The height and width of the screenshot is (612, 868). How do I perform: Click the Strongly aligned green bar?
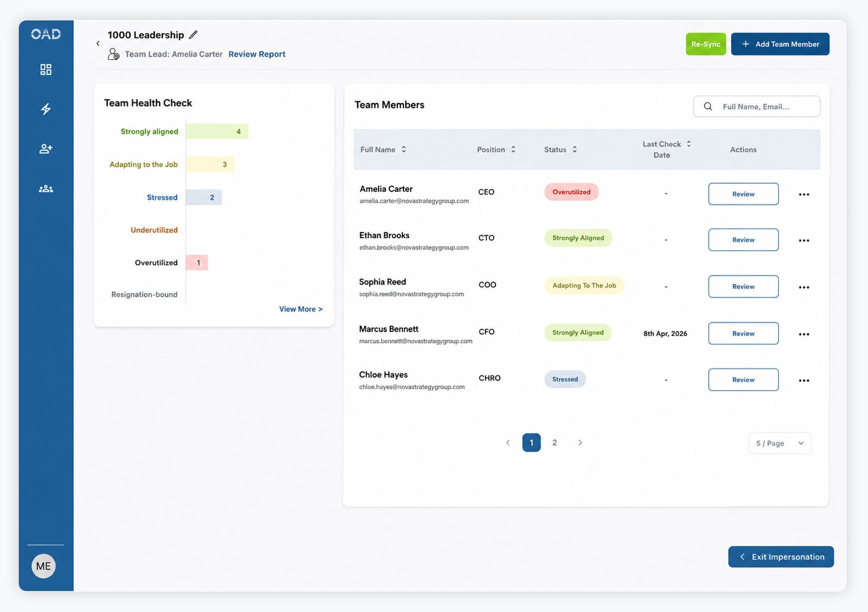(x=217, y=131)
